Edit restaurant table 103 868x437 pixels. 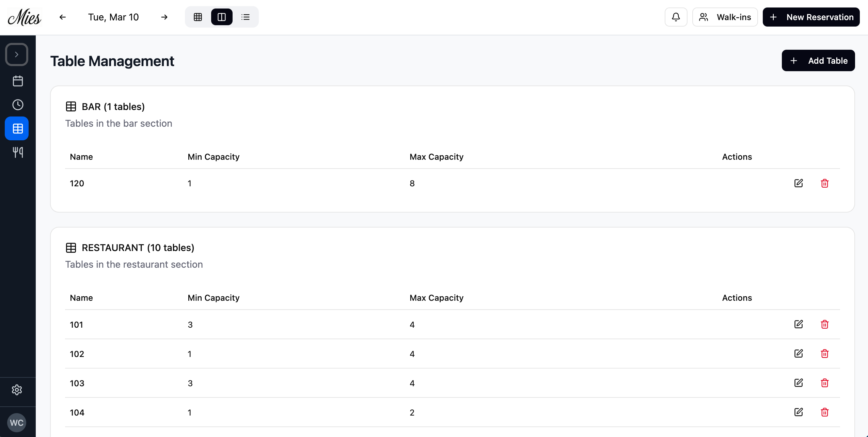tap(799, 383)
